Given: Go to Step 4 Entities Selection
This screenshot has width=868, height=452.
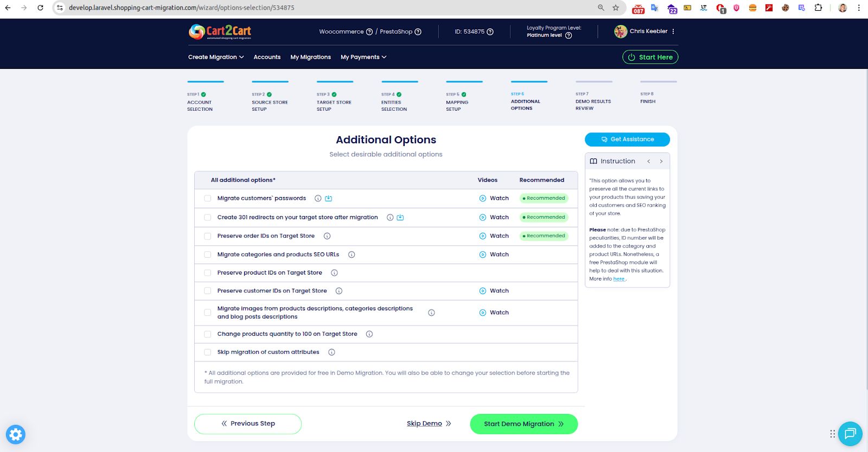Looking at the screenshot, I should pyautogui.click(x=399, y=97).
